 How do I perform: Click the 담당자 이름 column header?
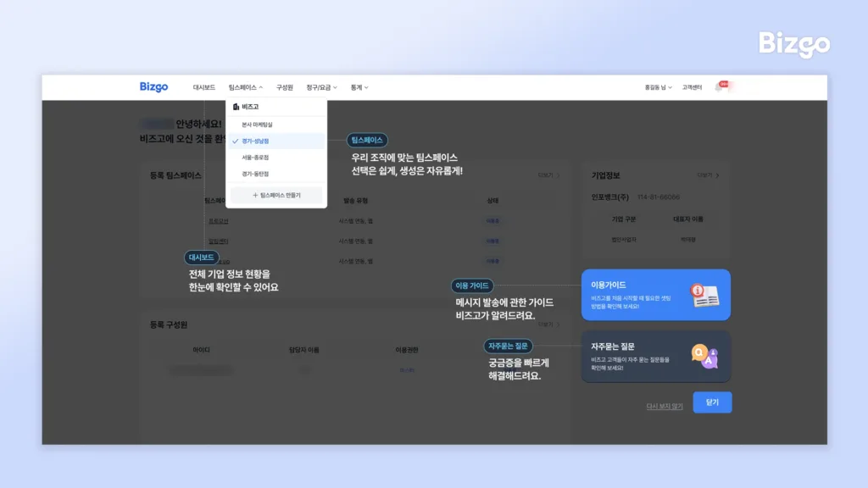(x=304, y=350)
